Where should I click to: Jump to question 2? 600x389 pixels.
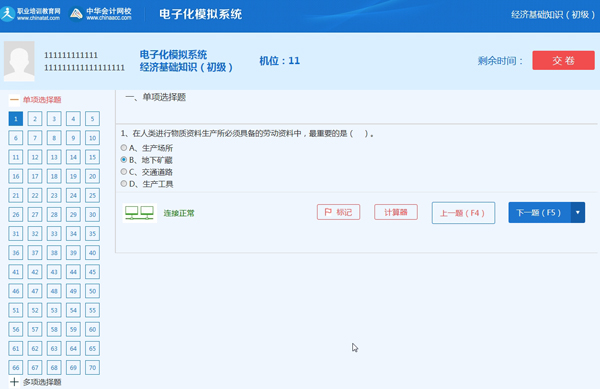click(x=35, y=119)
